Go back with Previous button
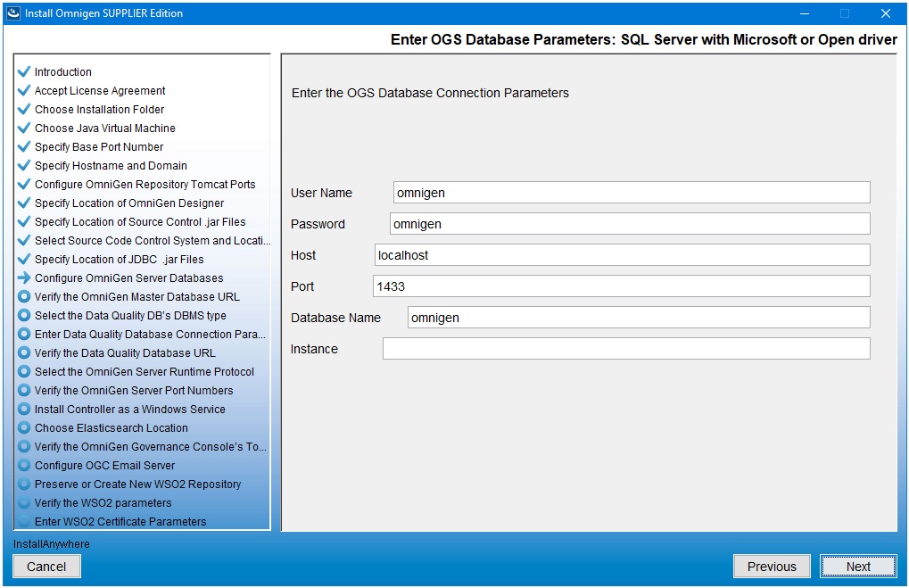This screenshot has height=588, width=909. (772, 566)
